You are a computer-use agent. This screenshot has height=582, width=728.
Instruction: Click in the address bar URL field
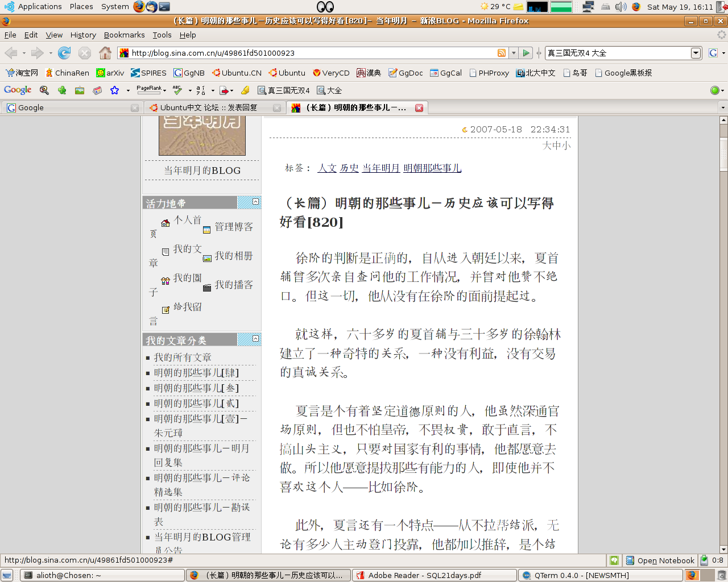click(313, 53)
